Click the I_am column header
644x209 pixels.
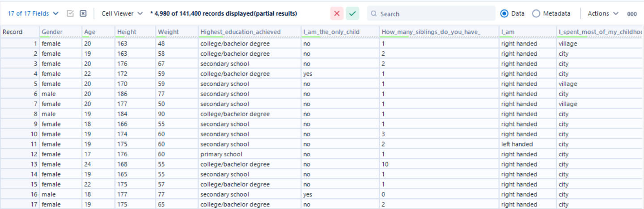point(528,32)
